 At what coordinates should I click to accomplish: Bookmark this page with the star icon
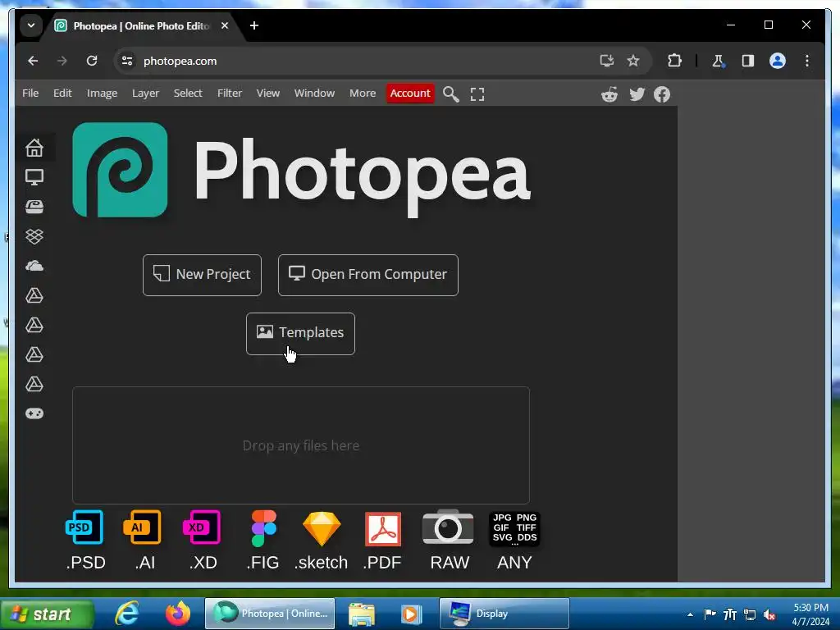(633, 61)
